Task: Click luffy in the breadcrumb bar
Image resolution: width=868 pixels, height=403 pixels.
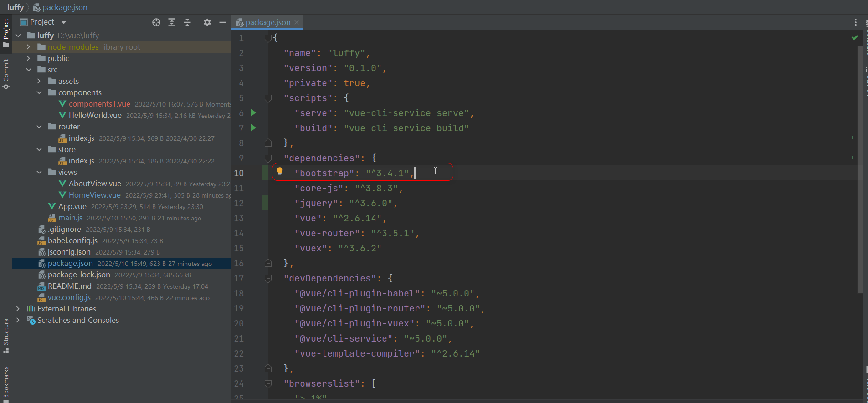Action: (x=15, y=7)
